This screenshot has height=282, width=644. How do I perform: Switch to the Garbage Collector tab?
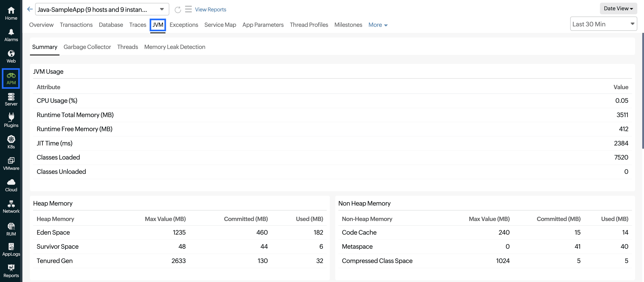(87, 47)
